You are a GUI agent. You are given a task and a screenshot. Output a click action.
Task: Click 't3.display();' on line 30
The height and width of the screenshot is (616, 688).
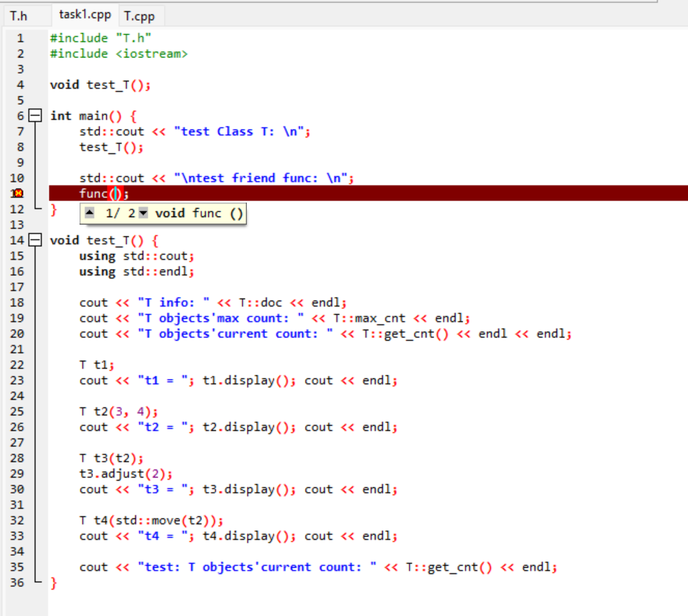coord(249,489)
